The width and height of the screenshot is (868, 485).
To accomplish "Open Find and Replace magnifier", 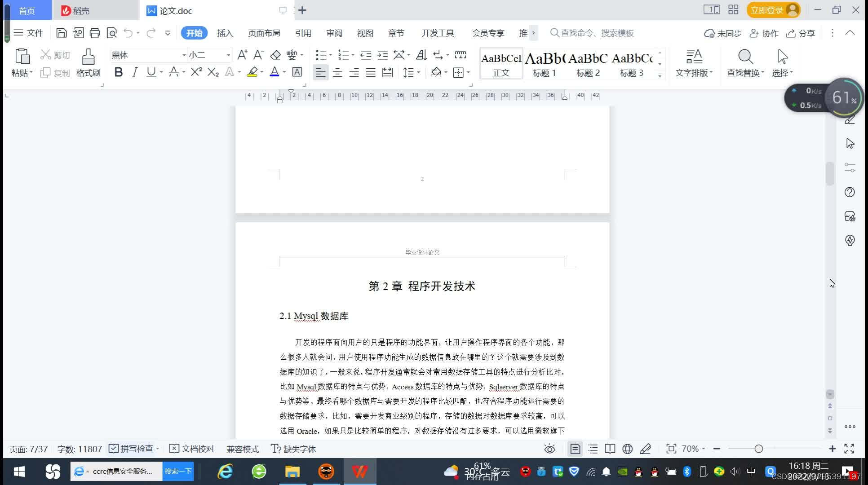I will pyautogui.click(x=745, y=57).
